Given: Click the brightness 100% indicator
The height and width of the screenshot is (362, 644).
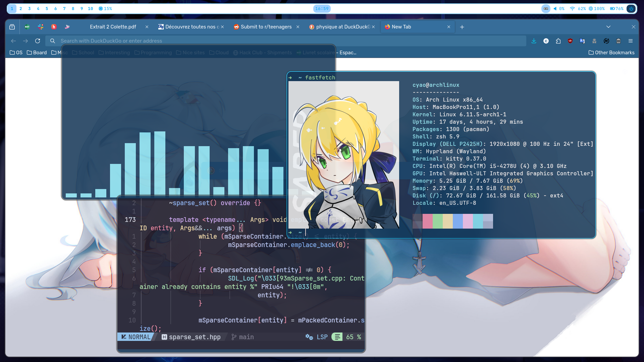Looking at the screenshot, I should [x=596, y=9].
